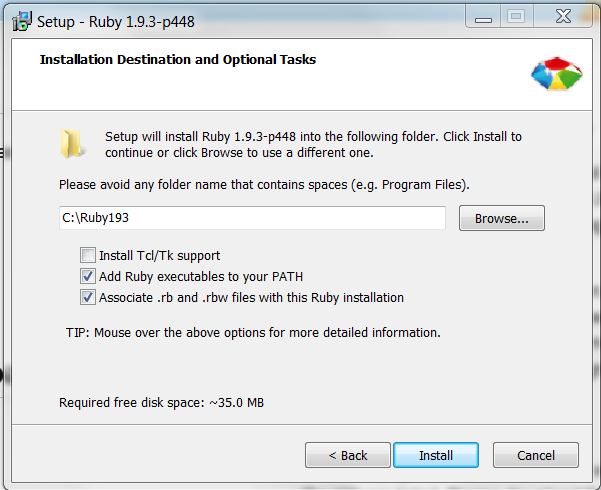Click the colorful RubyInstaller gem logo
This screenshot has width=601, height=490.
[x=557, y=74]
